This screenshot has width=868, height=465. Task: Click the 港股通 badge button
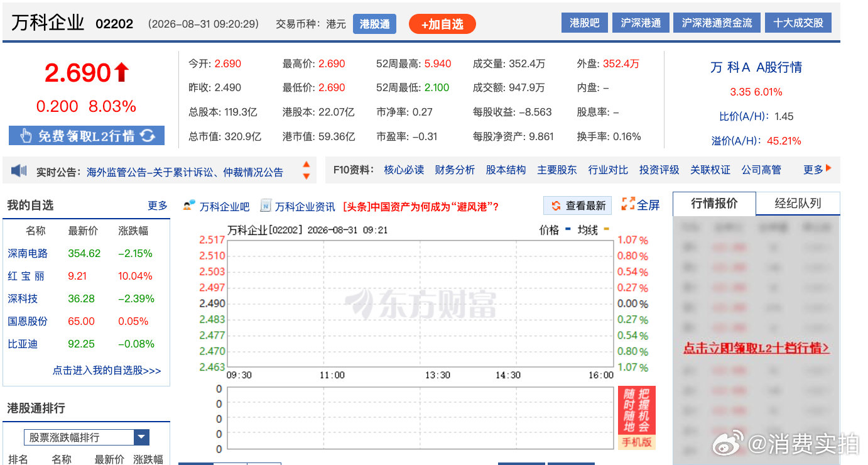(x=374, y=24)
